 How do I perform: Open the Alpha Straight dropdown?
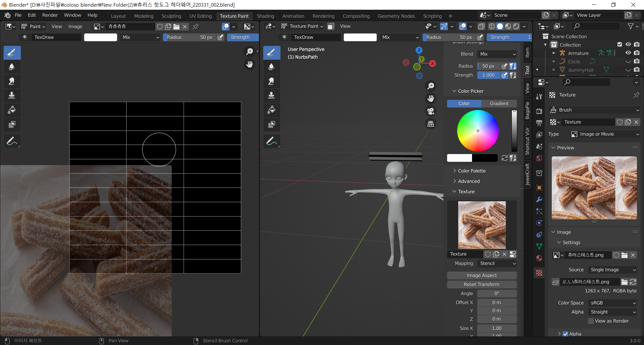click(612, 312)
